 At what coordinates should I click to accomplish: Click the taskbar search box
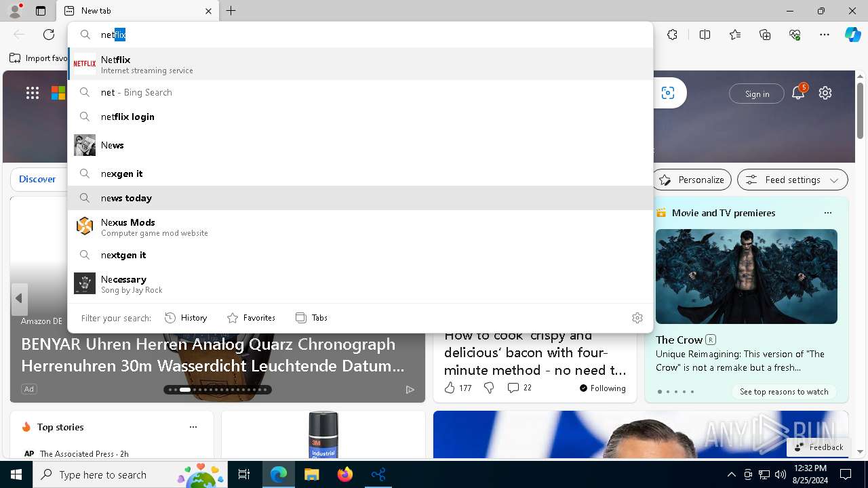132,474
